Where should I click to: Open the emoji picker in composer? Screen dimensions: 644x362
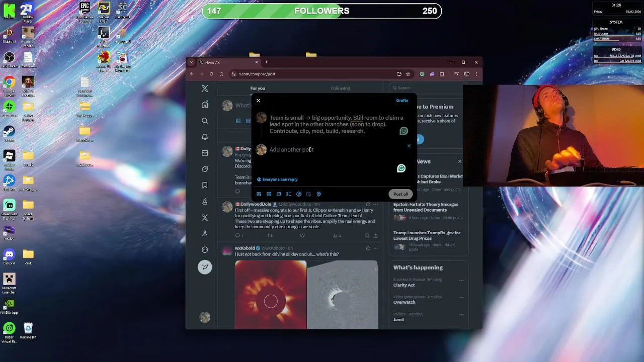pos(299,194)
